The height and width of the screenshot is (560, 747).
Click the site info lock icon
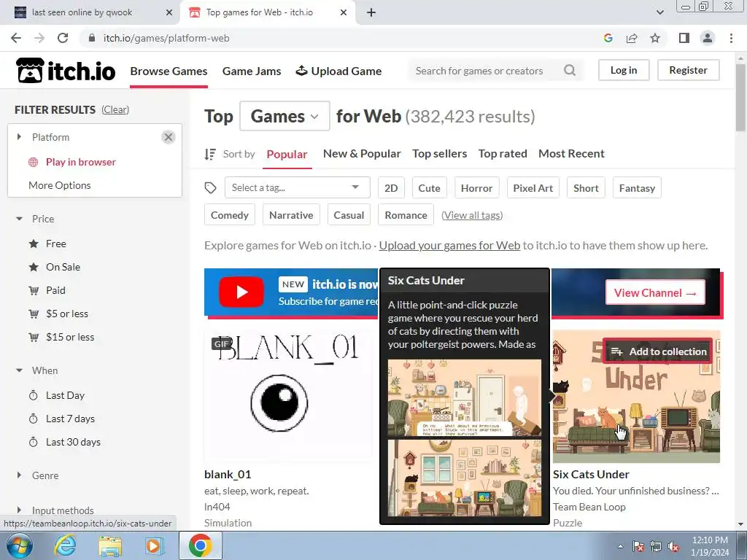(92, 38)
